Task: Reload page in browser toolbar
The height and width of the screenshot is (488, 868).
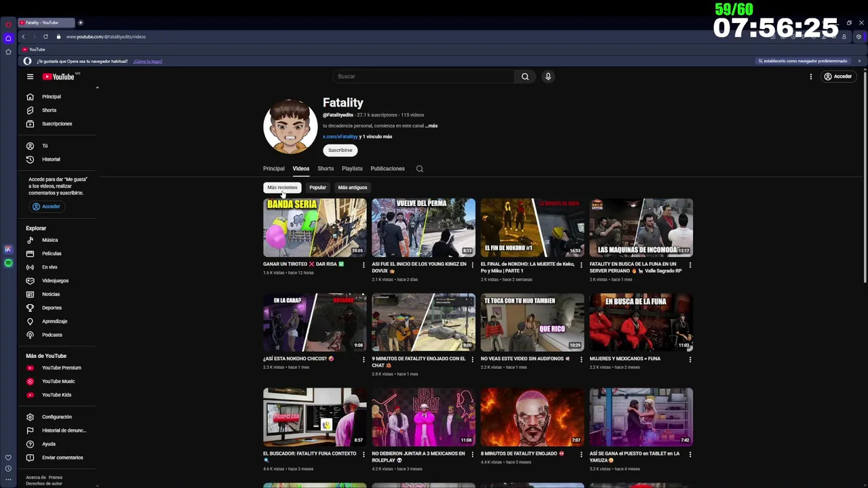Action: (x=45, y=37)
